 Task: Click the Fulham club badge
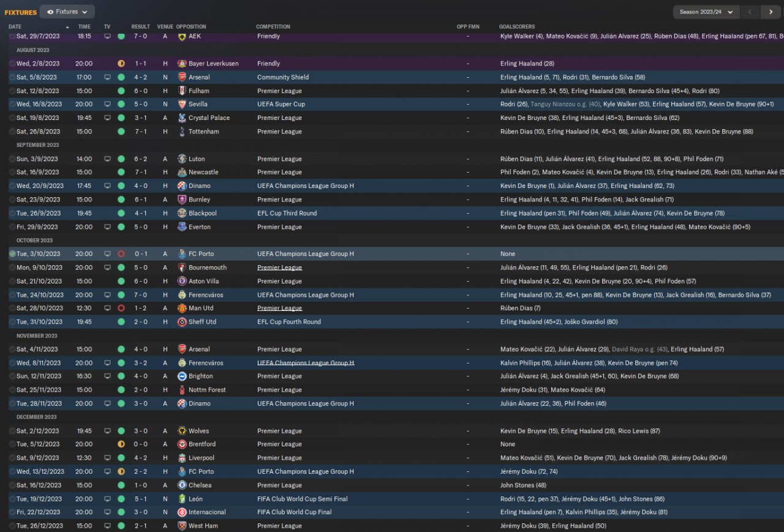click(x=182, y=91)
